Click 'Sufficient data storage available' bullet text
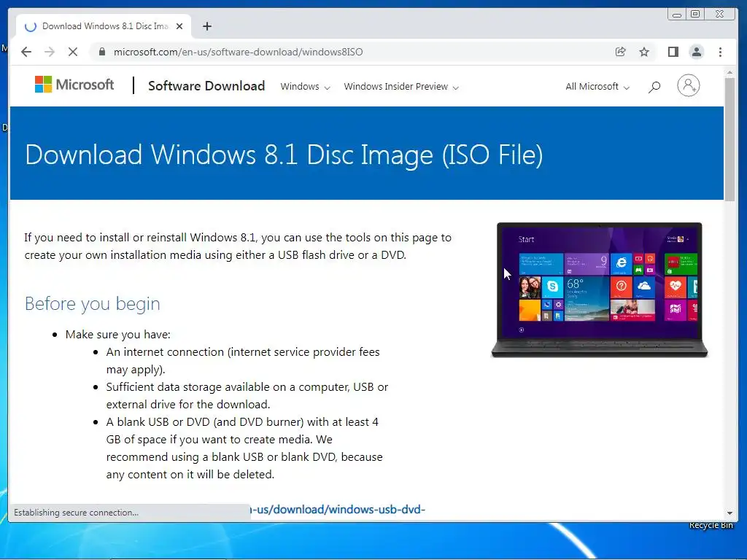 click(247, 395)
